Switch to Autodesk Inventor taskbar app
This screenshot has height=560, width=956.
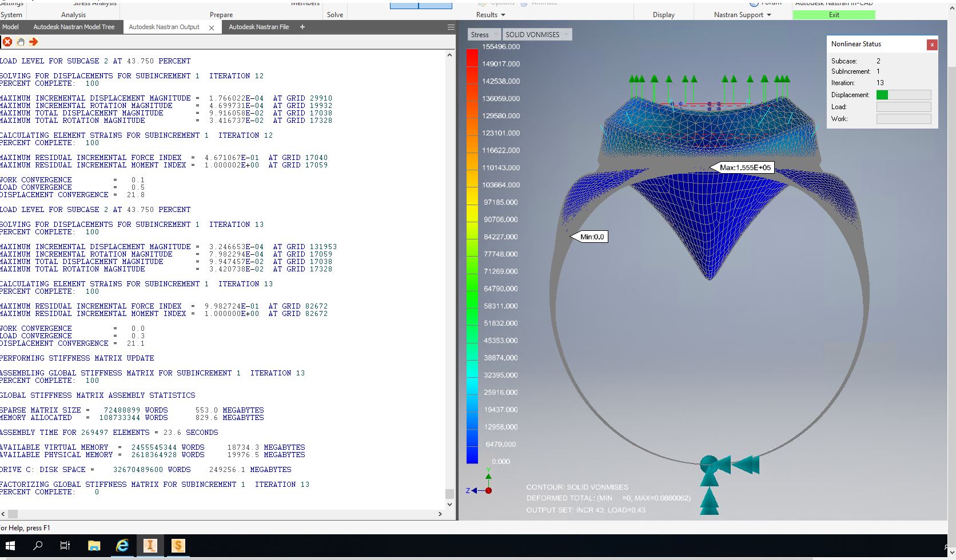point(150,546)
